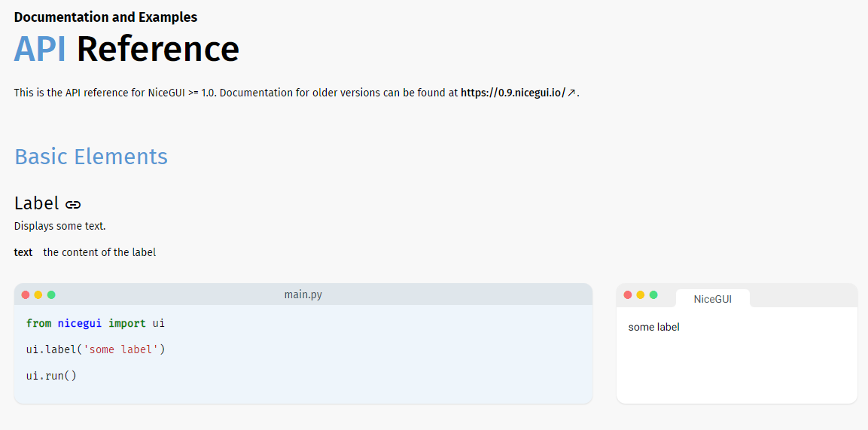The height and width of the screenshot is (430, 868).
Task: Click yellow dot in NiceGUI browser preview
Action: tap(641, 294)
